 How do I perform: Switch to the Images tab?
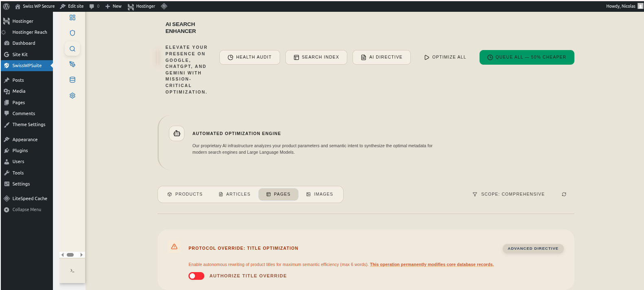coord(320,194)
